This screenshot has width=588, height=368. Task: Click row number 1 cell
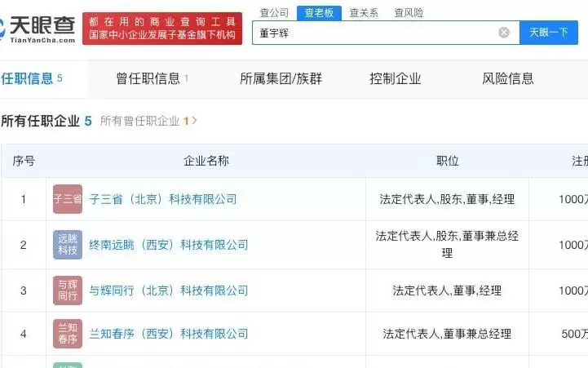point(24,199)
